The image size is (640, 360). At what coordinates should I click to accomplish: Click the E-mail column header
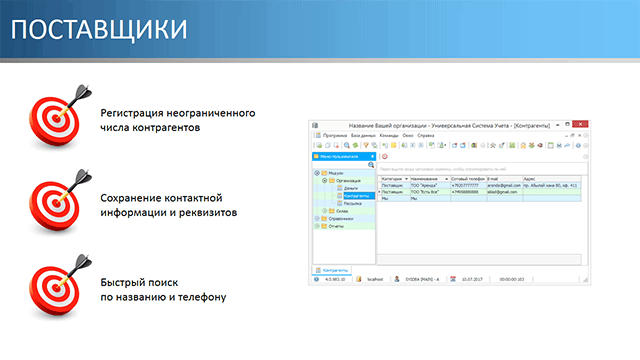504,179
